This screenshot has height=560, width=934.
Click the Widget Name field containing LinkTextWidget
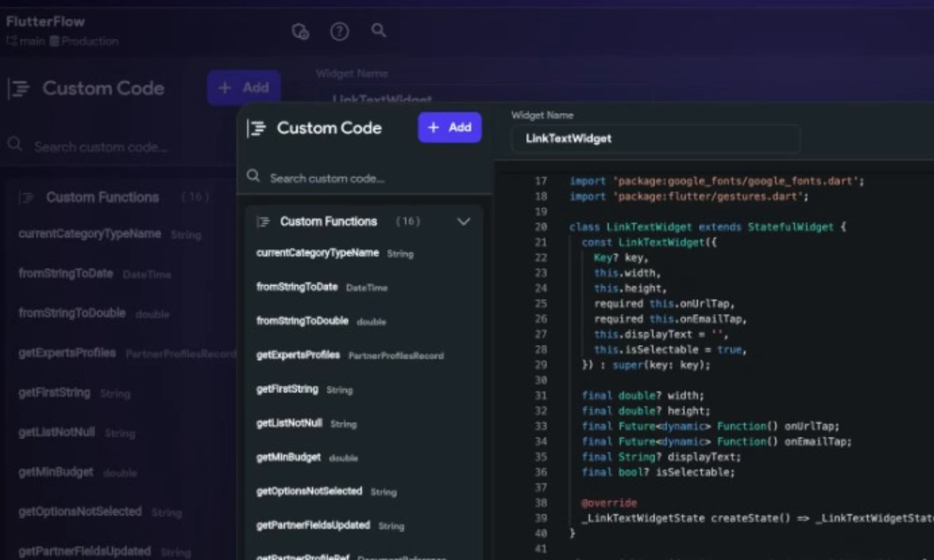(x=656, y=139)
